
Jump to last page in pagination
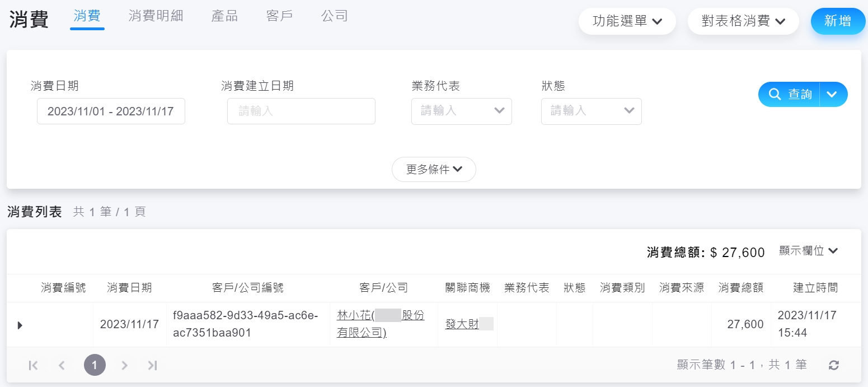[x=152, y=365]
